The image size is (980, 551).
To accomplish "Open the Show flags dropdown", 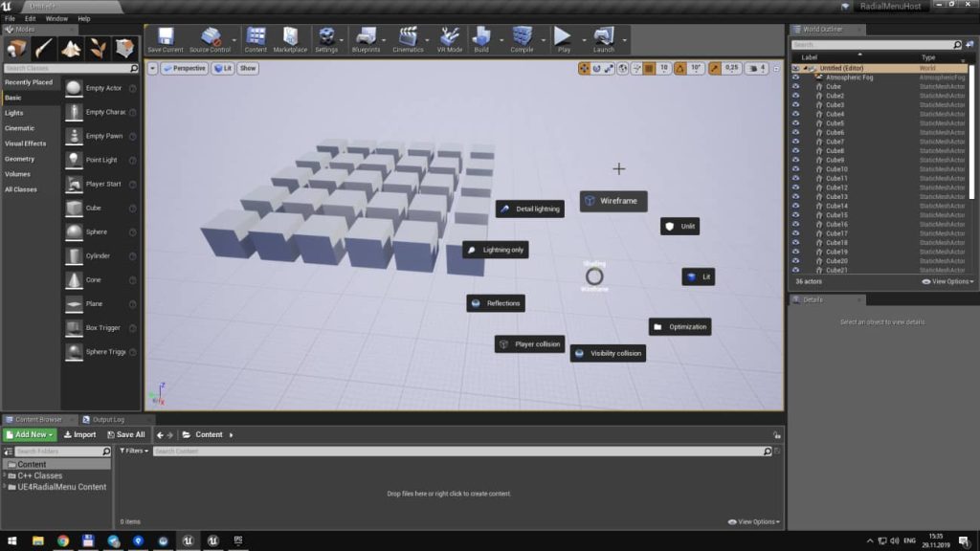I will point(248,68).
